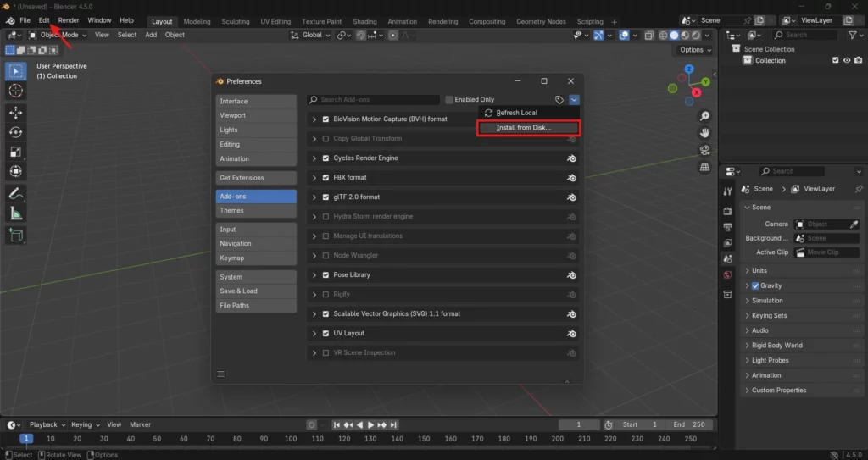The height and width of the screenshot is (460, 868).
Task: Open File Paths preferences section
Action: pos(256,306)
